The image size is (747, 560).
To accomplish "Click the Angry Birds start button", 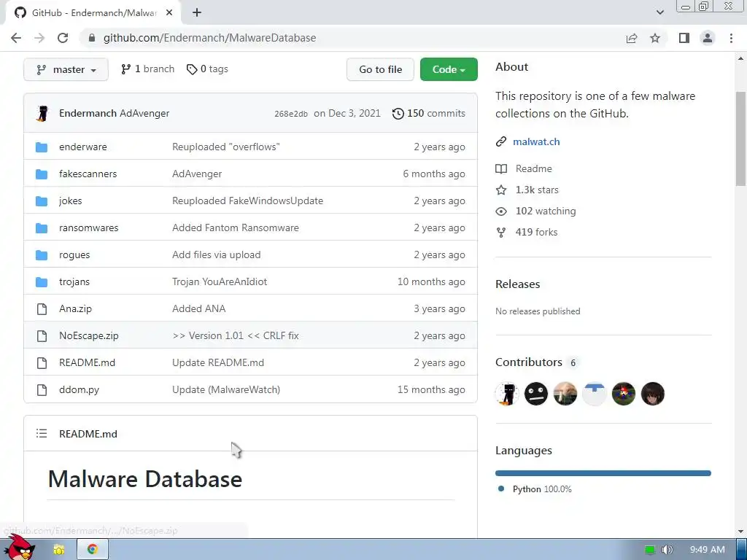I will coord(19,548).
